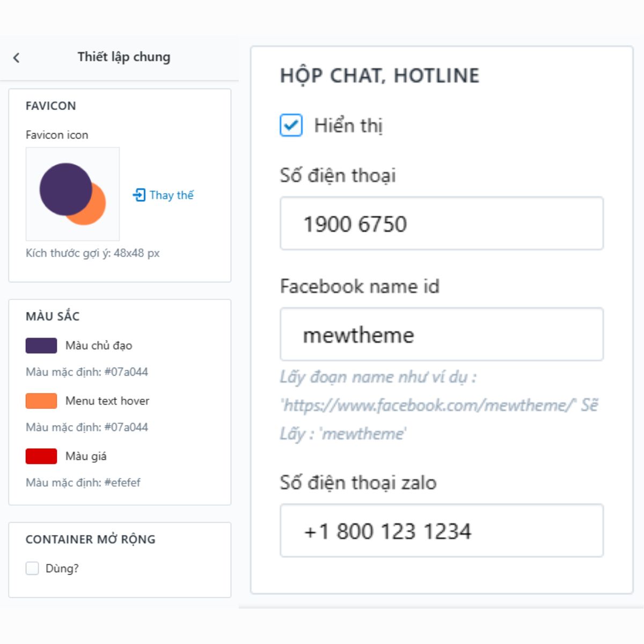The image size is (644, 644).
Task: Enable the Dùng? container checkbox
Action: [32, 568]
